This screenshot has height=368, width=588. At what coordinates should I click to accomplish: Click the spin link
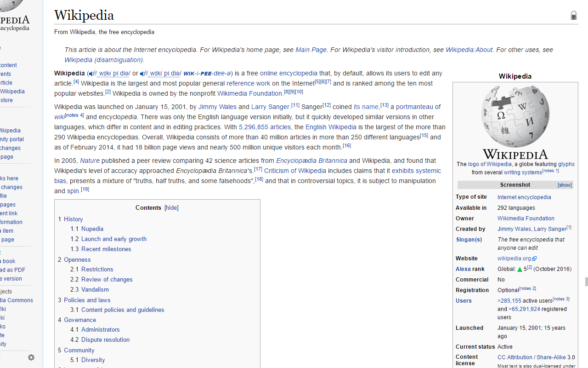point(73,191)
